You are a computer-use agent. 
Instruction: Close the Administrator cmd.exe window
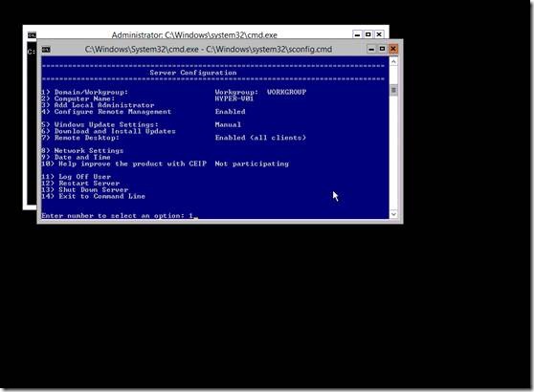pos(379,34)
